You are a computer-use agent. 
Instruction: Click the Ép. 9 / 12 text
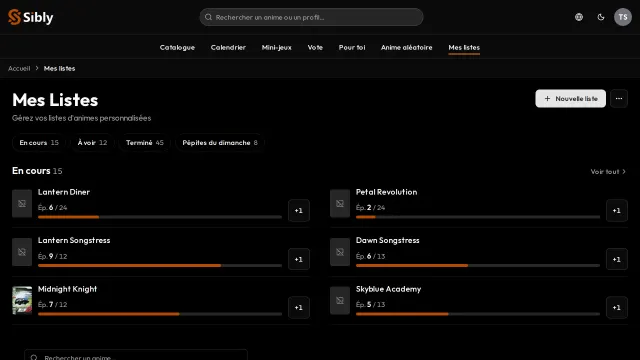(52, 256)
